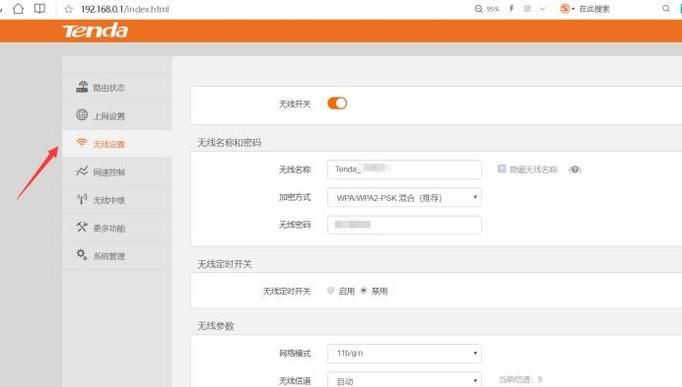Click the 无线名称和密码 section heading
Viewport: 682px width, 387px height.
(x=229, y=143)
